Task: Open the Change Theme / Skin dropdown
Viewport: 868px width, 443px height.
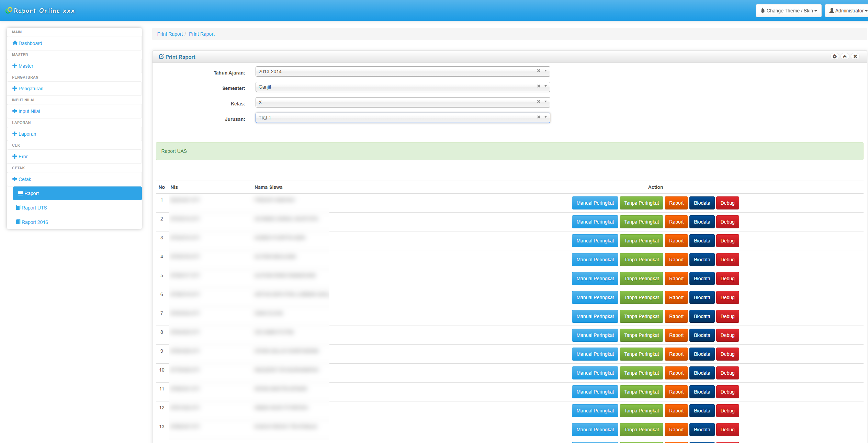Action: pos(788,10)
